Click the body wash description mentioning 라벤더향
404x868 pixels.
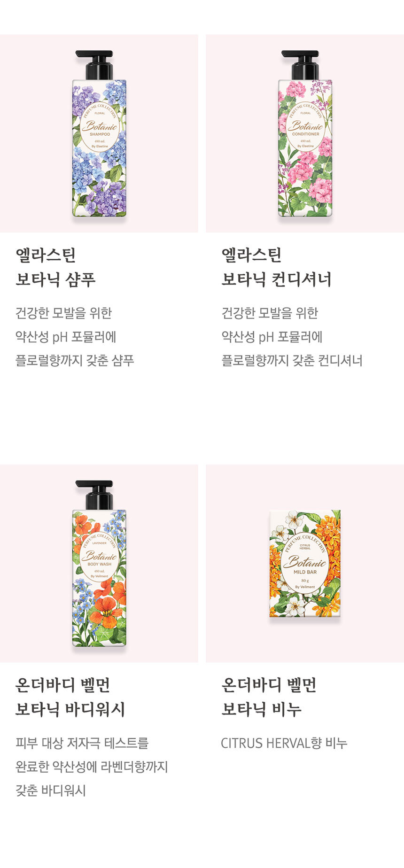(x=92, y=767)
